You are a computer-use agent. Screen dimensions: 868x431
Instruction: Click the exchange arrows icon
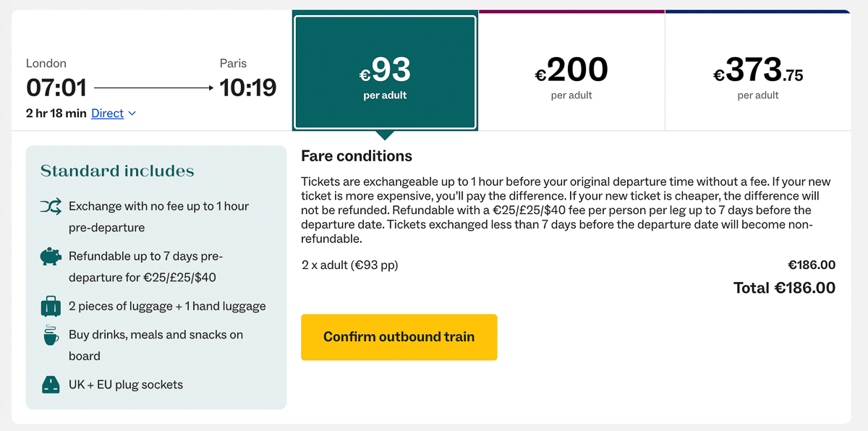[51, 207]
